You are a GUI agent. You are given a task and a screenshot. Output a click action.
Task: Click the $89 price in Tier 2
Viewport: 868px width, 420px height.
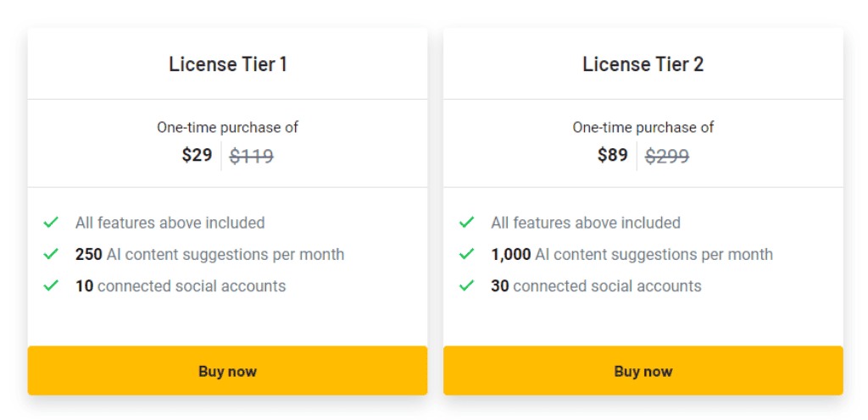click(613, 155)
